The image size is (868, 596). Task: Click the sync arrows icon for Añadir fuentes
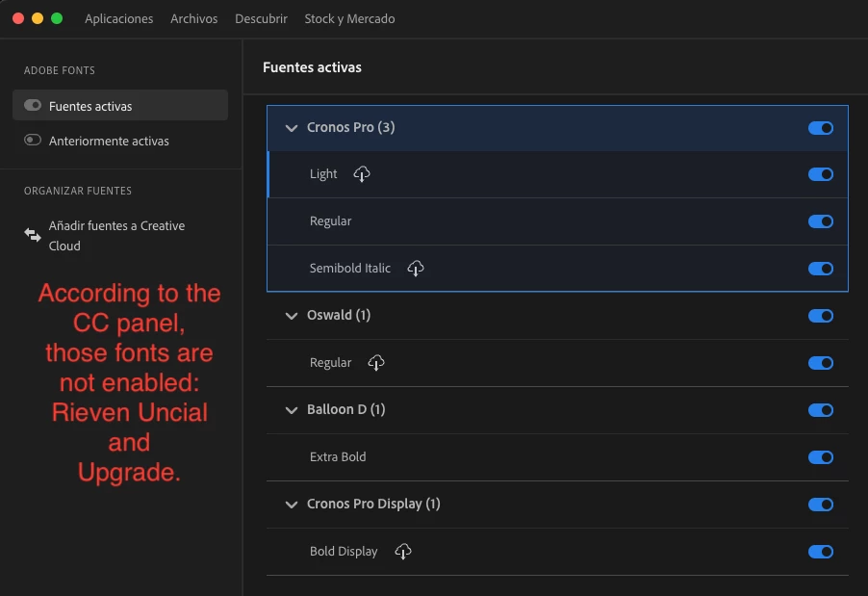click(x=33, y=235)
